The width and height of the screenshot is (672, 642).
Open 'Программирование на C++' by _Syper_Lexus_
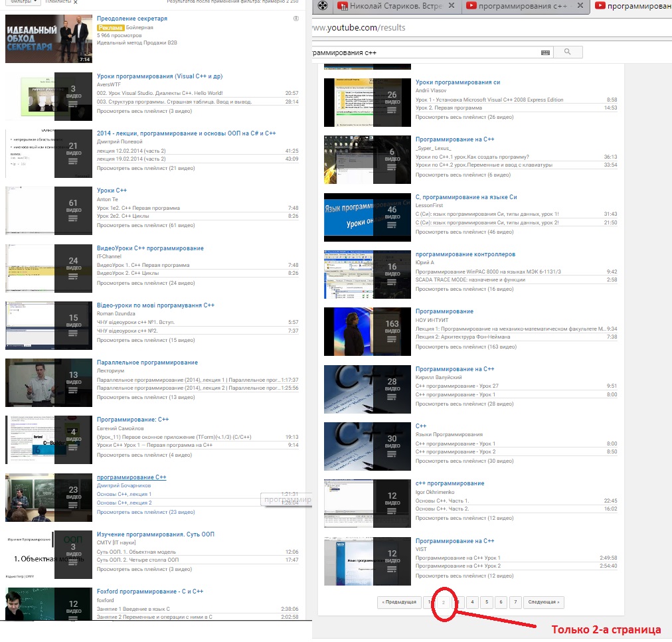pyautogui.click(x=455, y=139)
